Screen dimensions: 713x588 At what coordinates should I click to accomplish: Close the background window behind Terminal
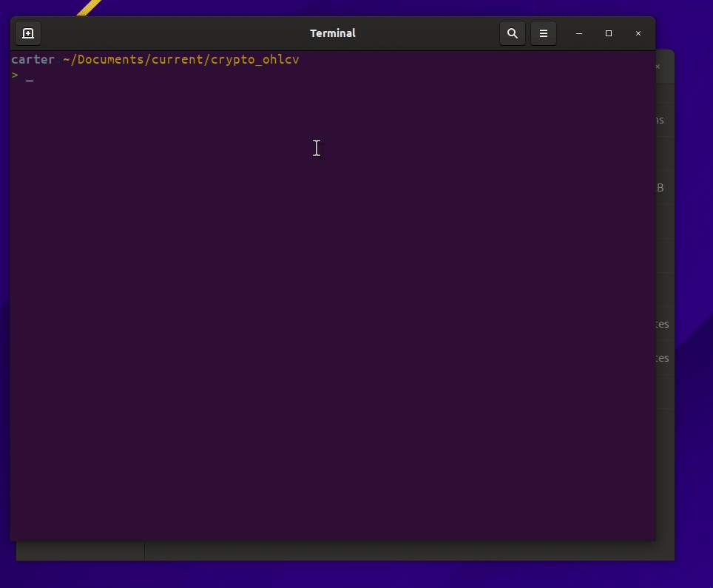658,67
